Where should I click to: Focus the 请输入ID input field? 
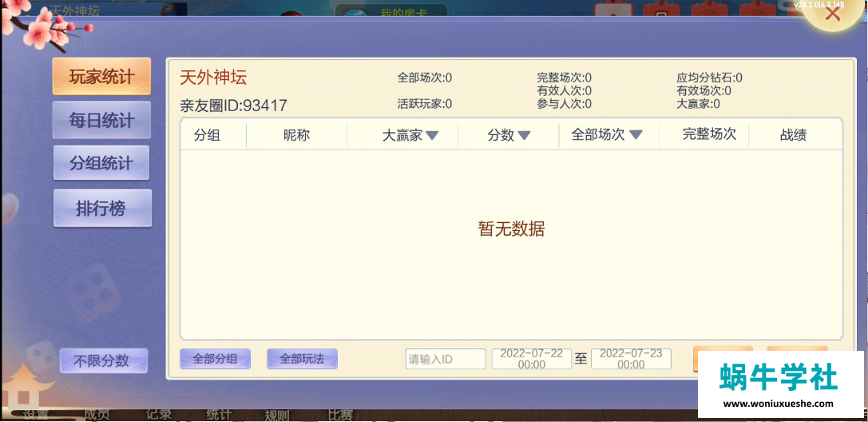coord(446,359)
